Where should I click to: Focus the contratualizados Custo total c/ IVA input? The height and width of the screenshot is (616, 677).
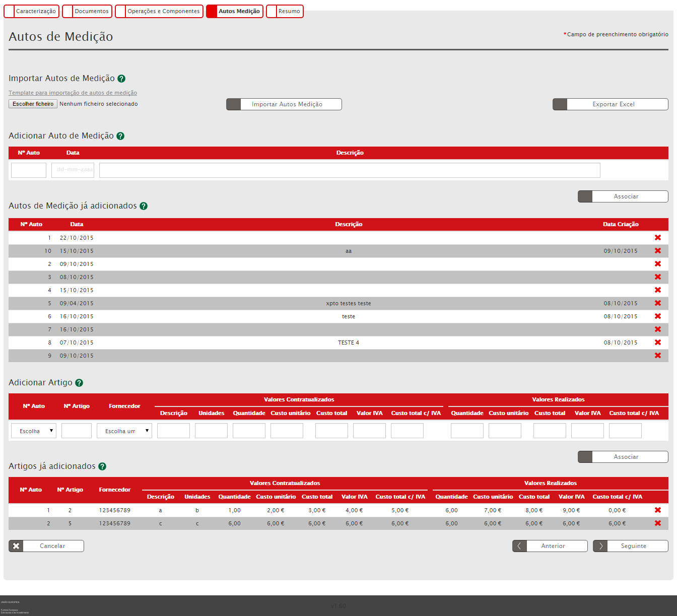coord(407,431)
